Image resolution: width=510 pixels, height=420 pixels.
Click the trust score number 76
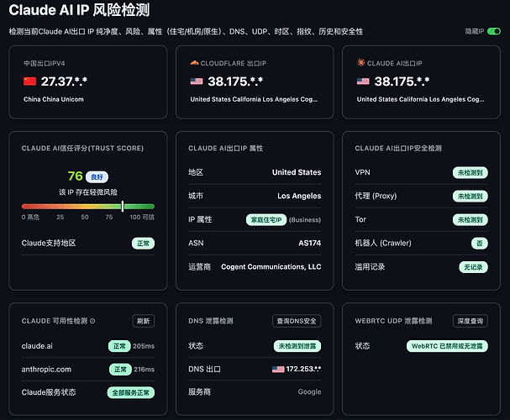(75, 176)
